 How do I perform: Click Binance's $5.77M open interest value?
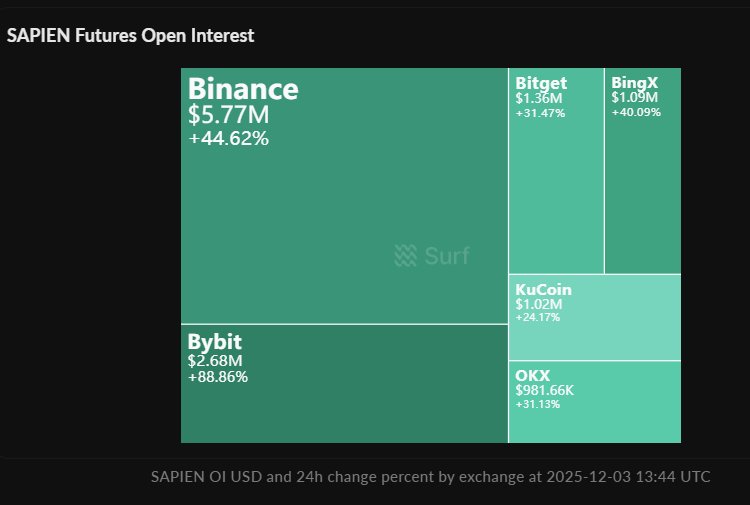coord(228,116)
